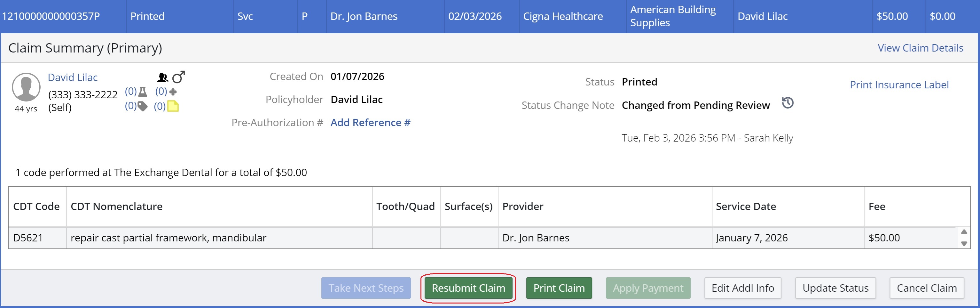This screenshot has width=980, height=308.
Task: Click the Cancel Claim button
Action: click(926, 288)
